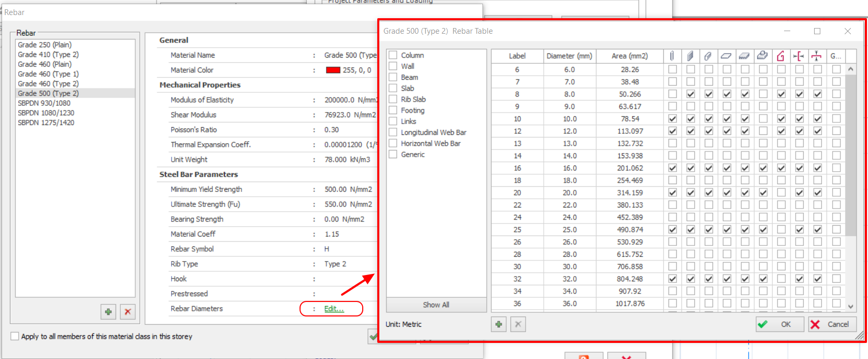Image resolution: width=868 pixels, height=359 pixels.
Task: Click the red Material Color swatch
Action: 333,70
